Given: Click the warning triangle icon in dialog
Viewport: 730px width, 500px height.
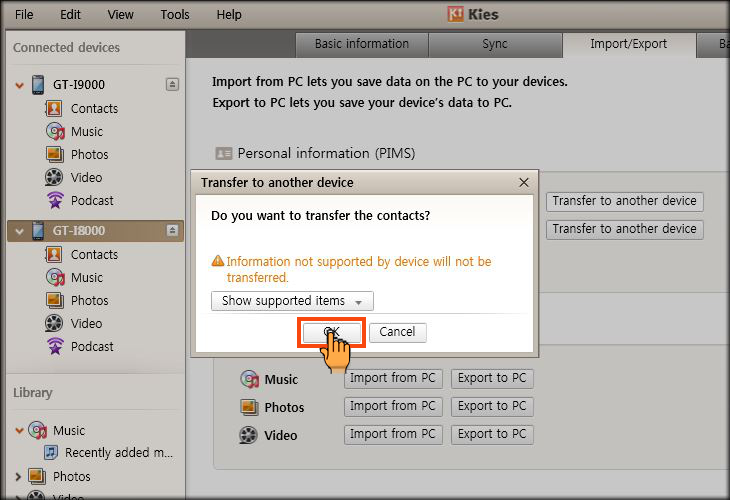Looking at the screenshot, I should pos(217,261).
